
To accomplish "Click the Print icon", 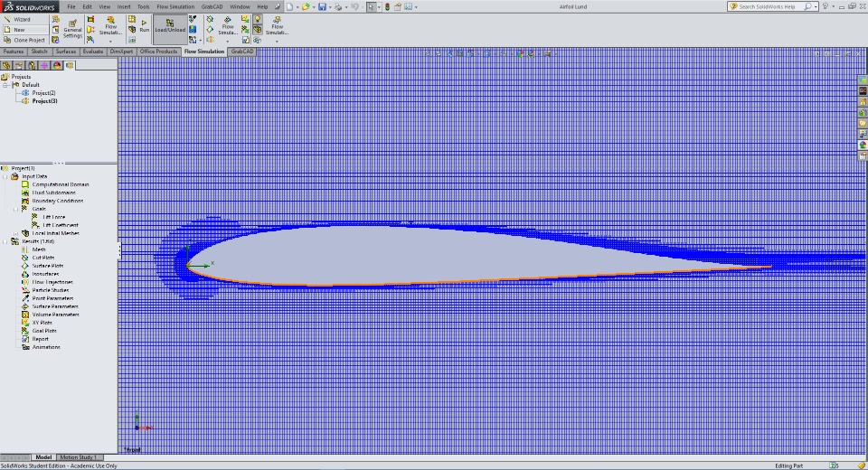I will (337, 6).
